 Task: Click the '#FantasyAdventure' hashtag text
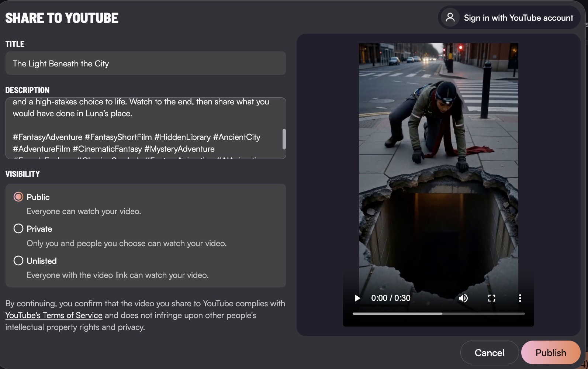(48, 137)
